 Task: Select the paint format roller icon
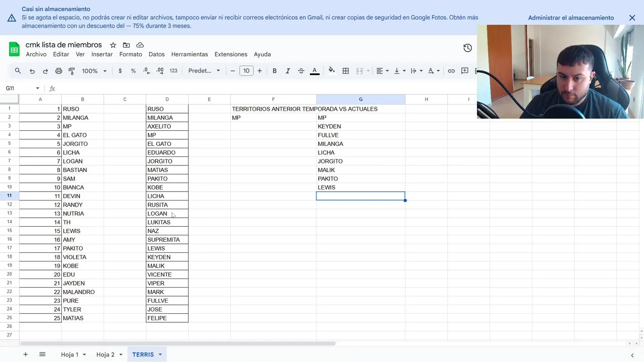coord(71,71)
